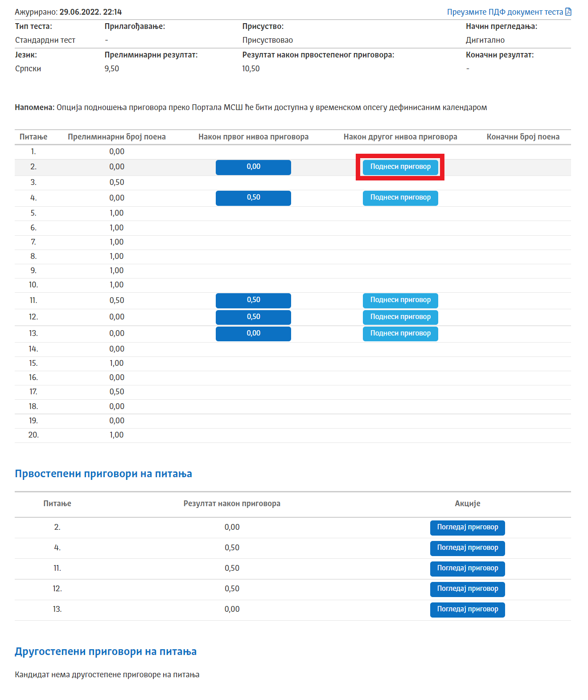Click the 'Присуствовао' attendance value

point(267,40)
